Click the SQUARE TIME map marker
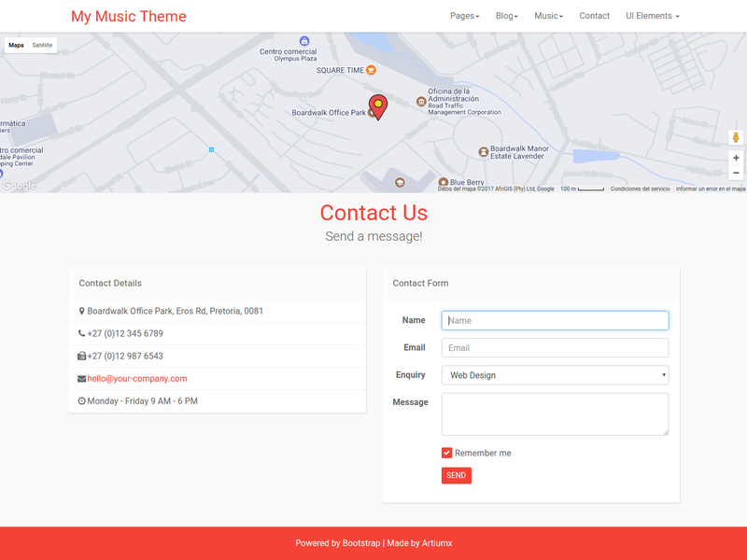747x560 pixels. [371, 70]
